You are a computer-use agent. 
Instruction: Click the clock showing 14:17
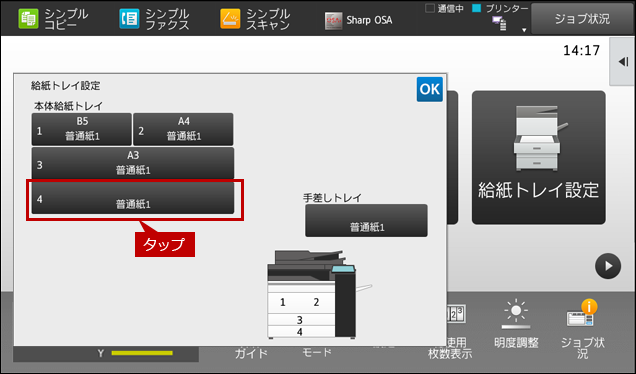pos(581,50)
